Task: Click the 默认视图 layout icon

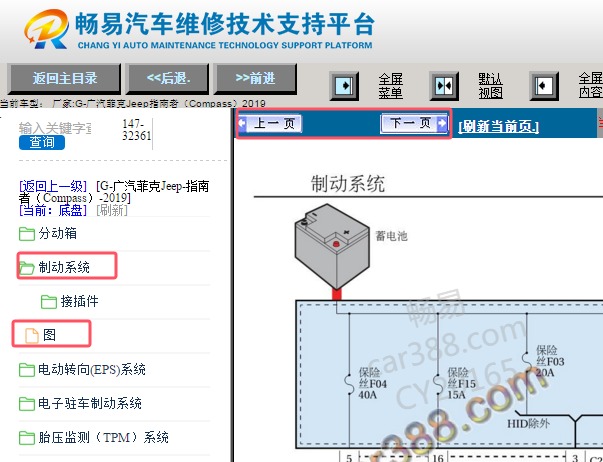Action: click(x=444, y=86)
